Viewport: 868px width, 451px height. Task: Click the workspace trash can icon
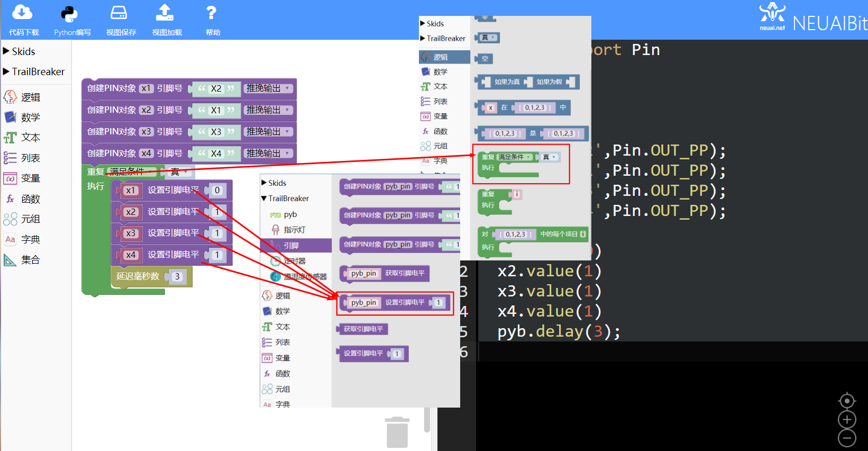pyautogui.click(x=397, y=432)
